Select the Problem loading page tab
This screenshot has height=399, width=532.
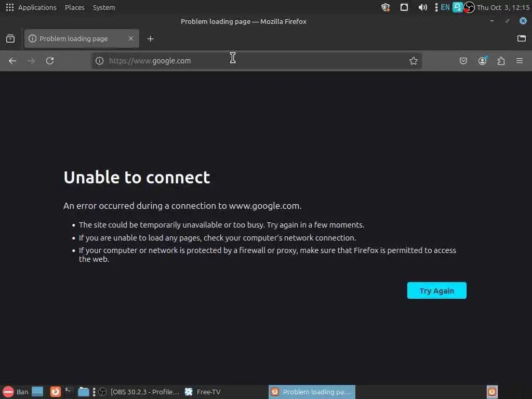tap(82, 38)
